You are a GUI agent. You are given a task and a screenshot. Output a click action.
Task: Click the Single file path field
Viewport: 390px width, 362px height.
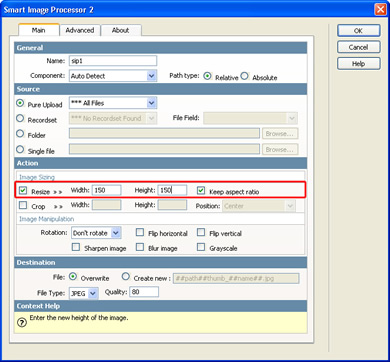pos(164,149)
